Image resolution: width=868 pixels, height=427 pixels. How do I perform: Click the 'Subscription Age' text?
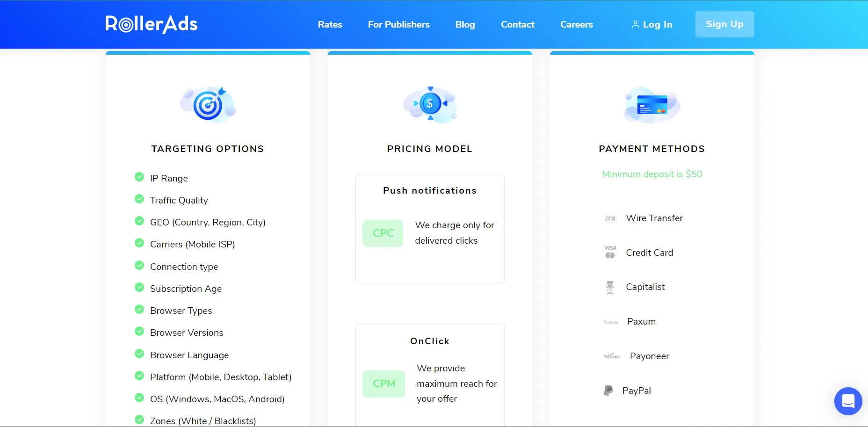click(186, 289)
